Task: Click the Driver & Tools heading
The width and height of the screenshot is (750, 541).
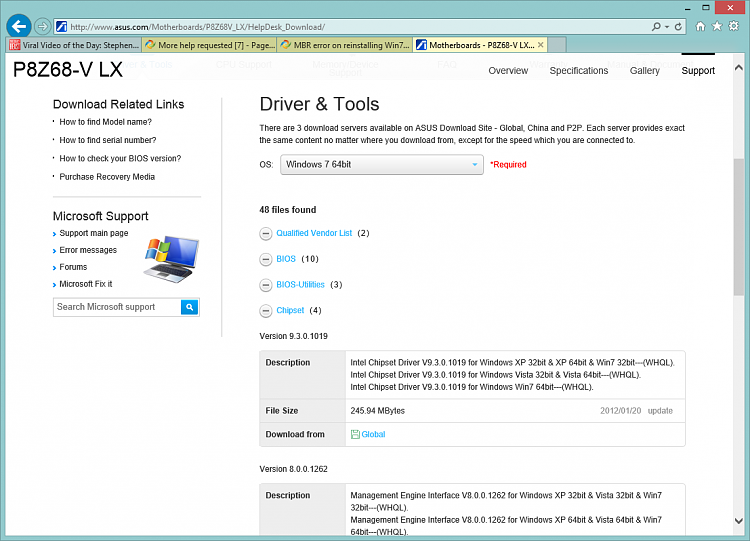Action: coord(319,104)
